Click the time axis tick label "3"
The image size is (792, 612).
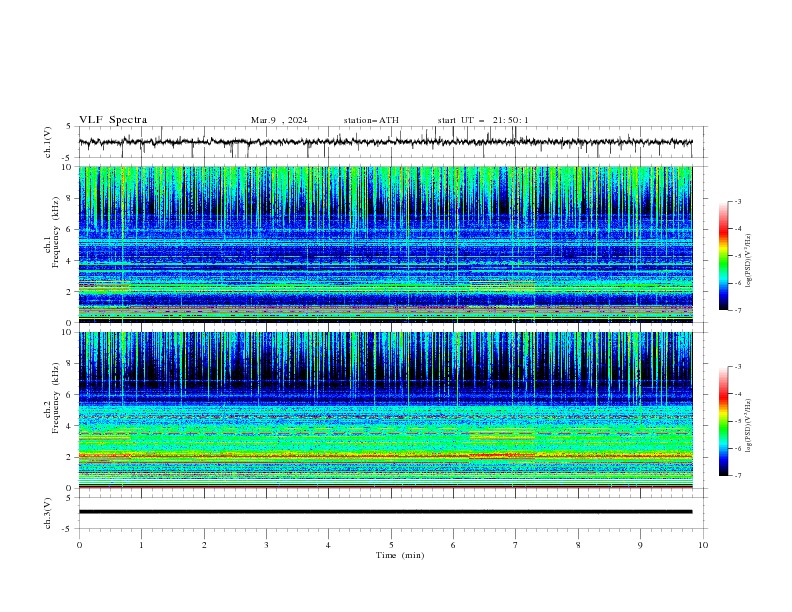(x=266, y=545)
